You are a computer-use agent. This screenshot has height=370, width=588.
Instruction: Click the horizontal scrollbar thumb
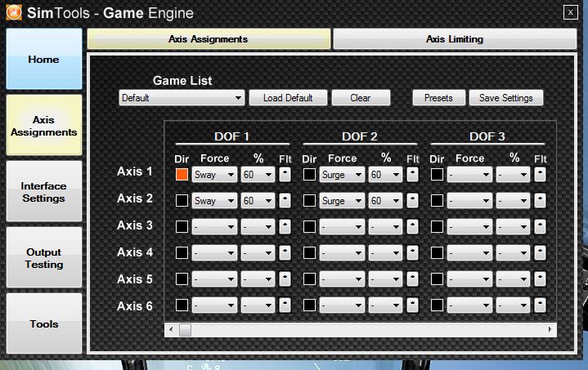185,330
